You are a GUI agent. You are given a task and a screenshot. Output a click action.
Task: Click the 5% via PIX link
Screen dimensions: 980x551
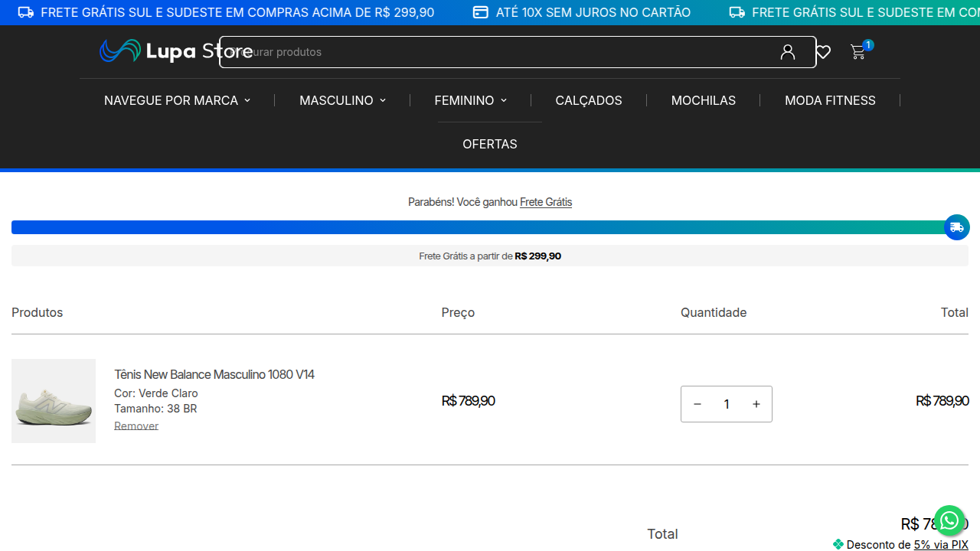pos(941,545)
